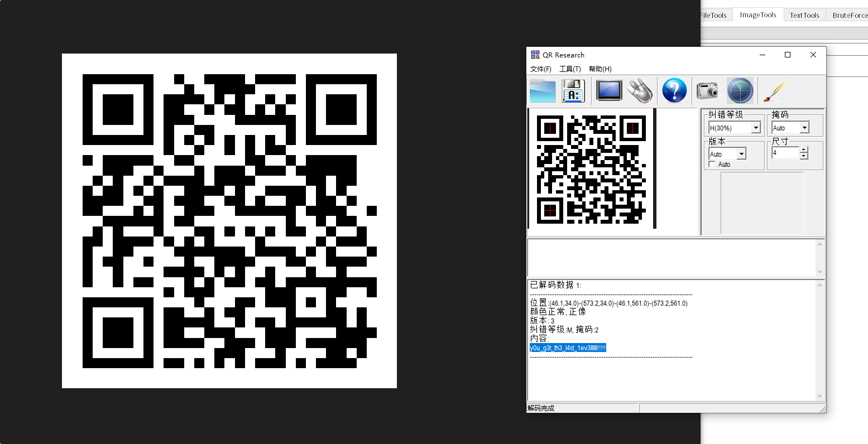
Task: Click the 位置 coordinates line
Action: (608, 303)
